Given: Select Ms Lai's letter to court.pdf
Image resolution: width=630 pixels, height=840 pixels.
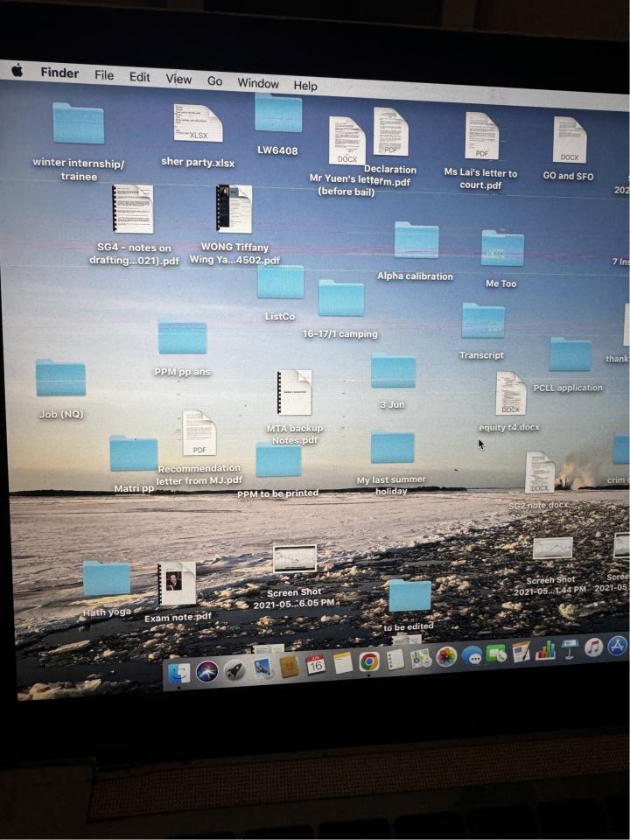Looking at the screenshot, I should pyautogui.click(x=481, y=136).
